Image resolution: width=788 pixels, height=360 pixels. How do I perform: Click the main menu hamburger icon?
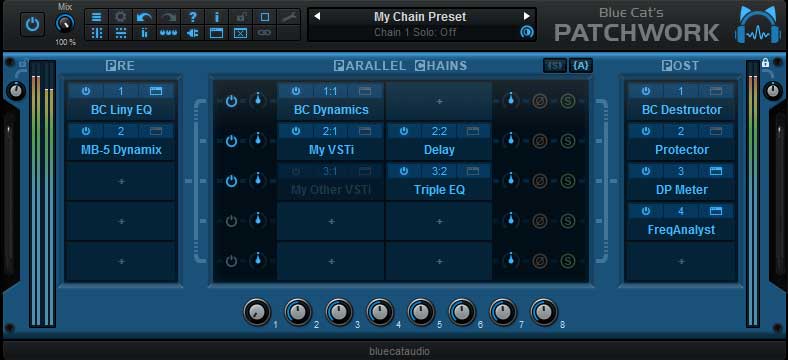[x=96, y=17]
